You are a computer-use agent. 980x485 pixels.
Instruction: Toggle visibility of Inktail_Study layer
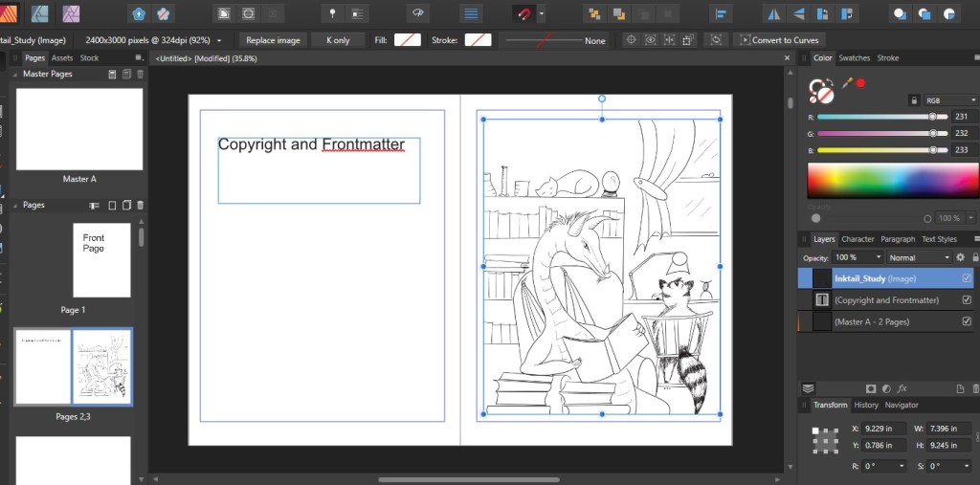(x=966, y=278)
